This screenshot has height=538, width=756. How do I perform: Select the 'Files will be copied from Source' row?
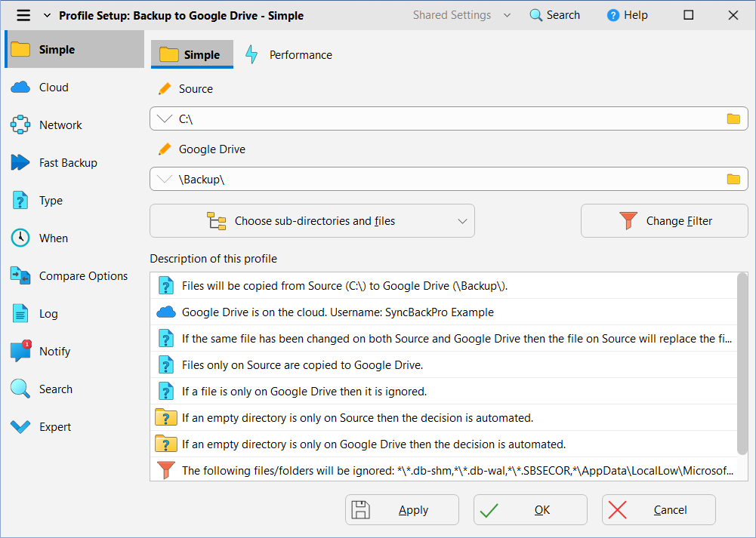[x=443, y=286]
